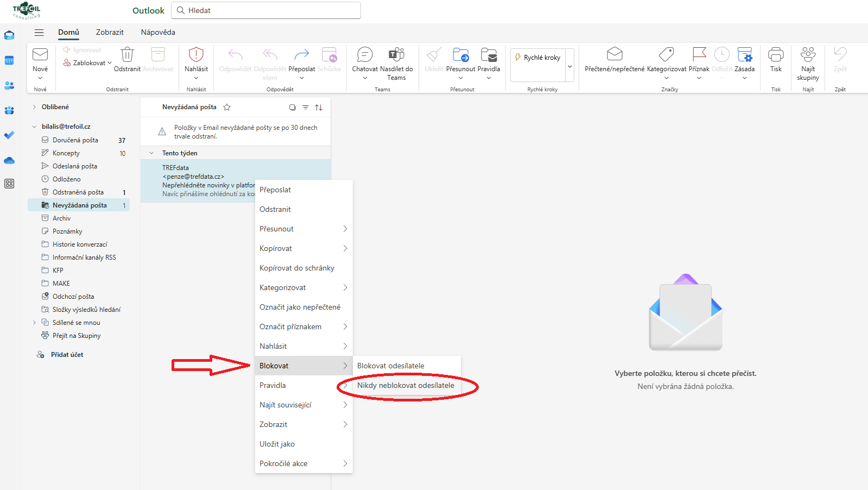Open the sort order arrows icon
The image size is (868, 490).
319,108
